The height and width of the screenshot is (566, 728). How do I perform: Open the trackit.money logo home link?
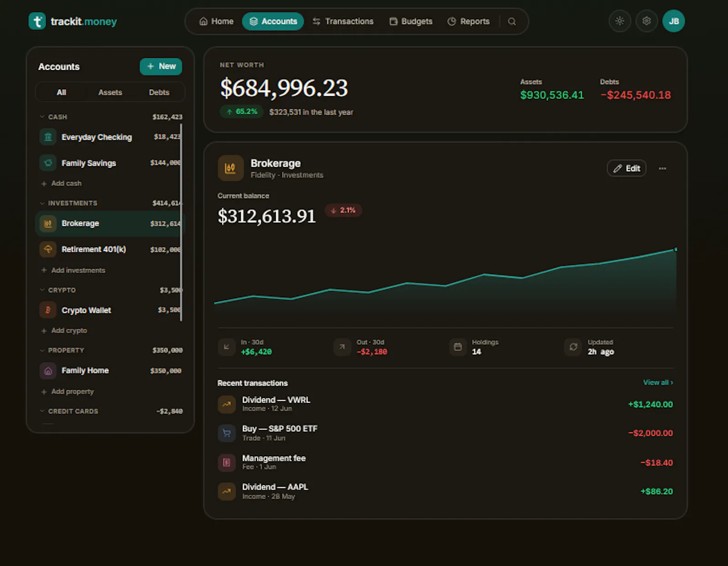73,21
